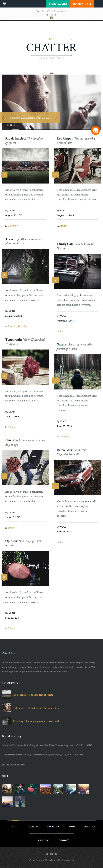
Task: Go to previous slide with left slider arrow
Action: point(3,118)
